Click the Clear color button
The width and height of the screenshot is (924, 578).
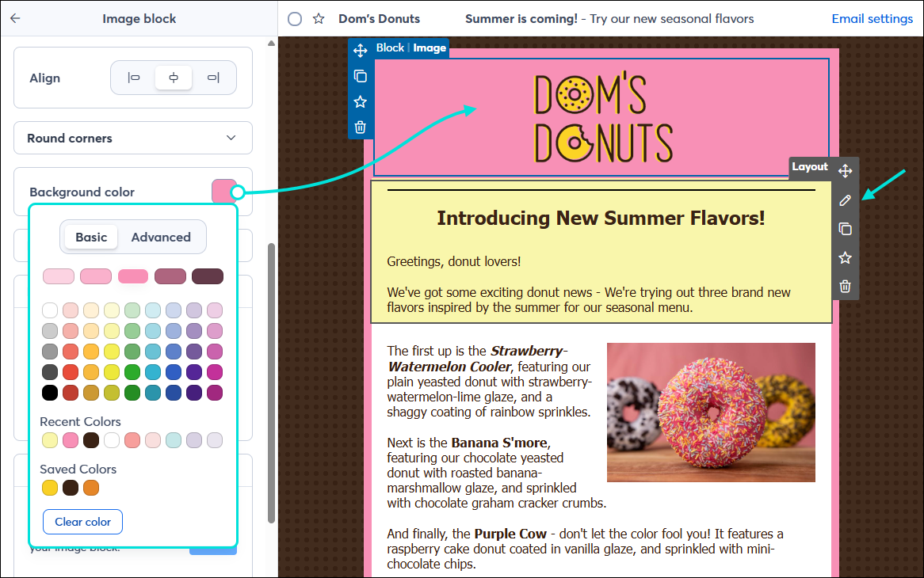click(82, 521)
